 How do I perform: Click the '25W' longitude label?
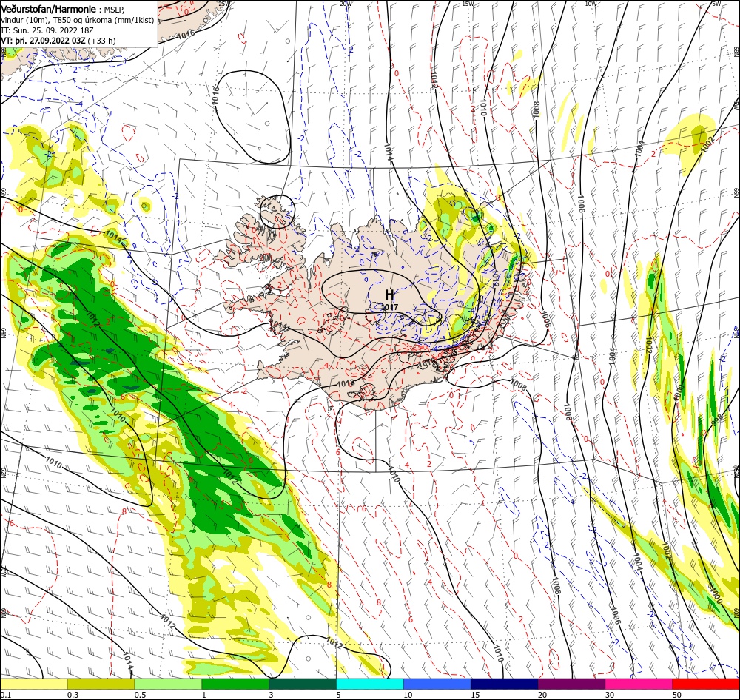click(224, 4)
